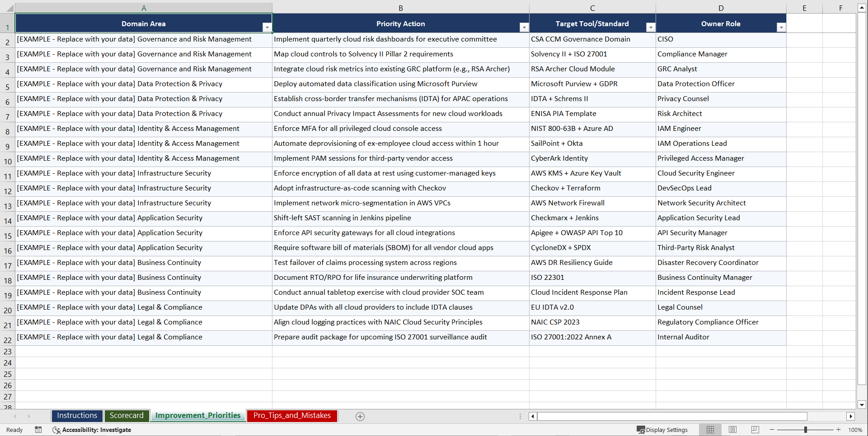Switch to Normal view icon in status bar
This screenshot has height=436, width=868.
point(710,430)
